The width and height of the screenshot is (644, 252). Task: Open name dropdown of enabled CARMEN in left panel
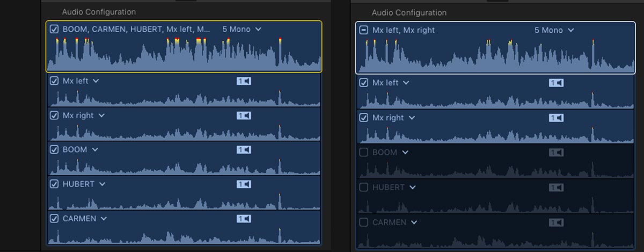tap(104, 219)
